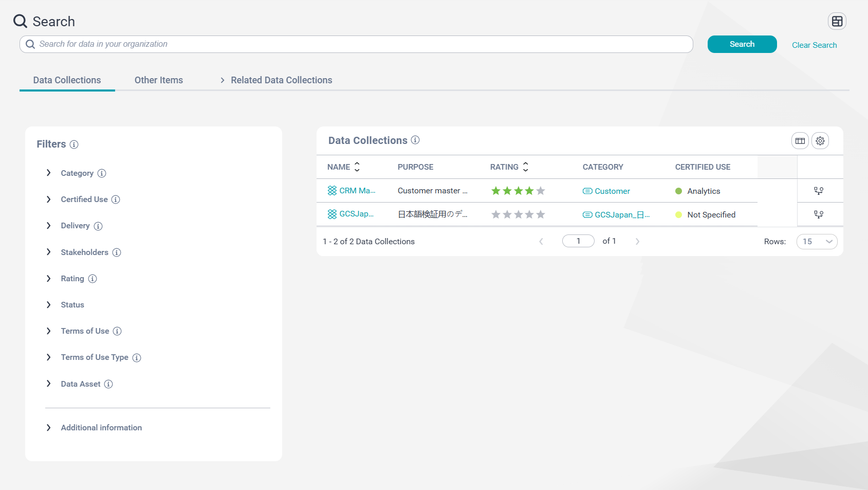Click the empty star rating of GCSJap...
Image resolution: width=868 pixels, height=490 pixels.
(x=518, y=214)
